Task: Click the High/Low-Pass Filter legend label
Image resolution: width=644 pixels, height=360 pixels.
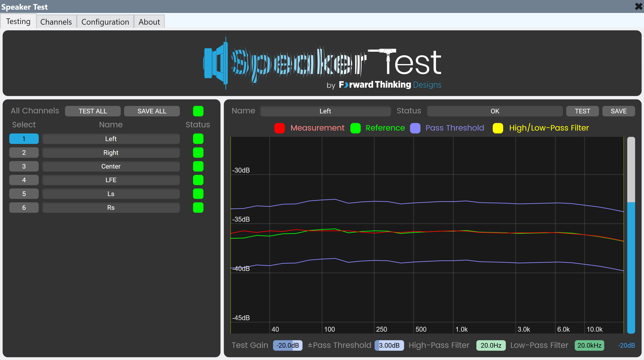Action: tap(549, 128)
